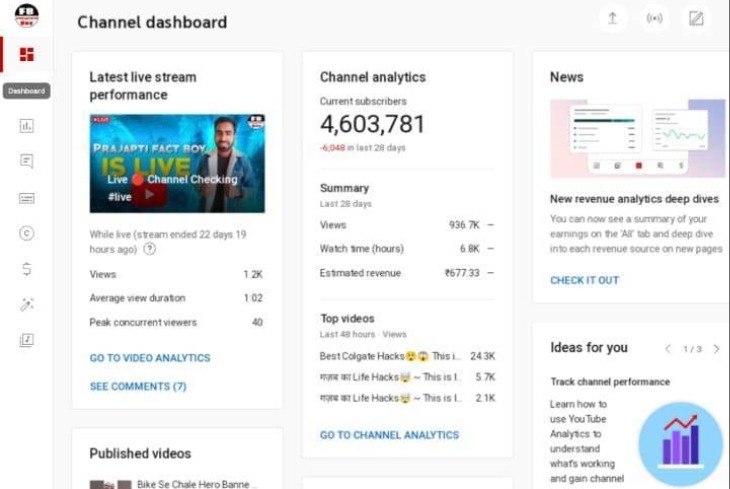Open GO TO CHANNEL ANALYTICS link

click(x=389, y=435)
